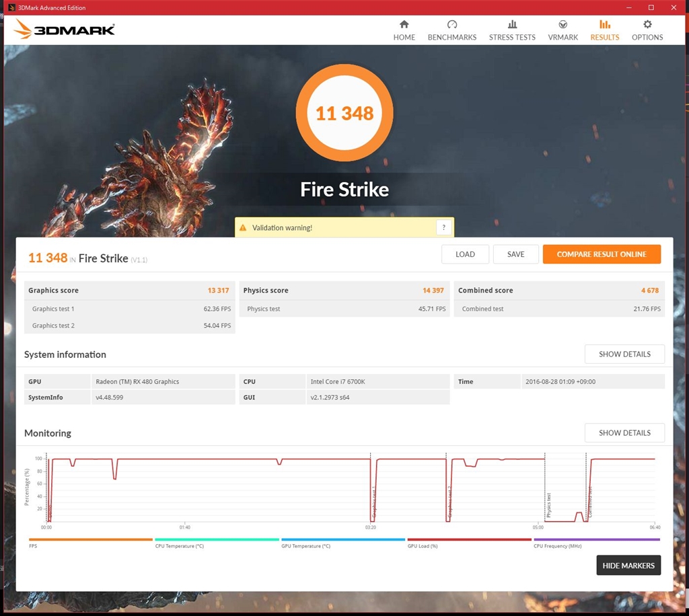Switch to BENCHMARKS label
This screenshot has height=616, width=689.
[x=451, y=37]
